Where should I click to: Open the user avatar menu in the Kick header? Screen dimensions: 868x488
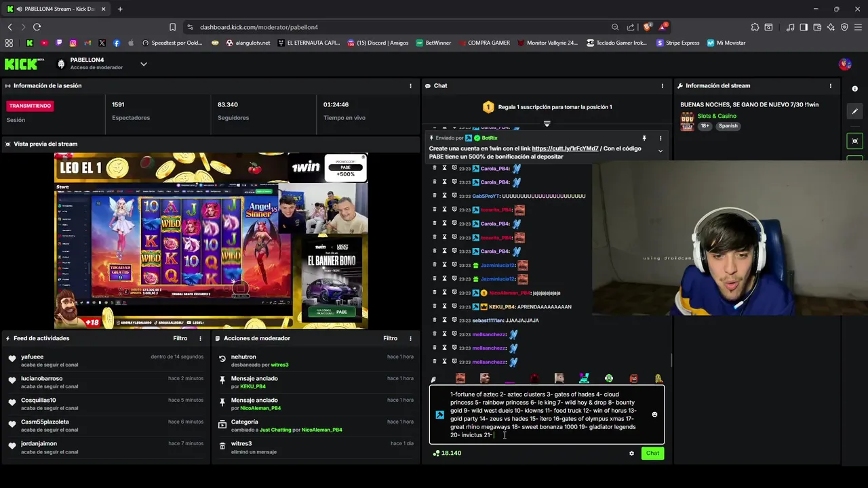pos(845,64)
